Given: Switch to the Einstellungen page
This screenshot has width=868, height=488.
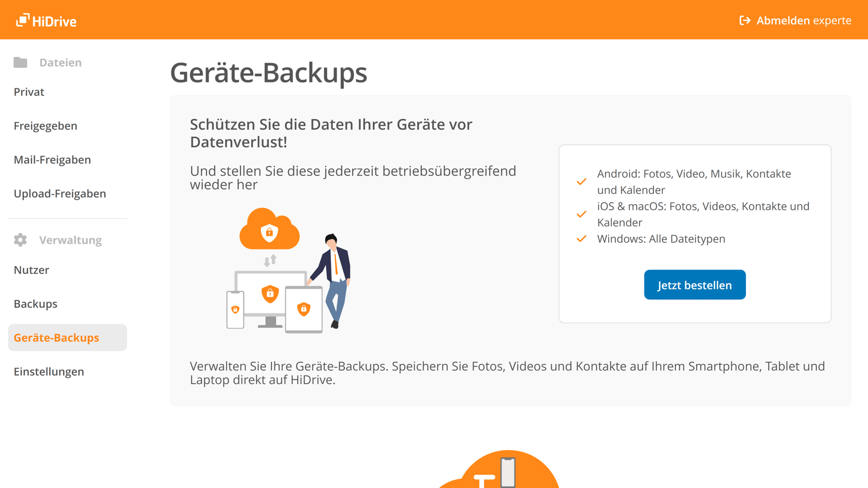Looking at the screenshot, I should click(x=49, y=371).
